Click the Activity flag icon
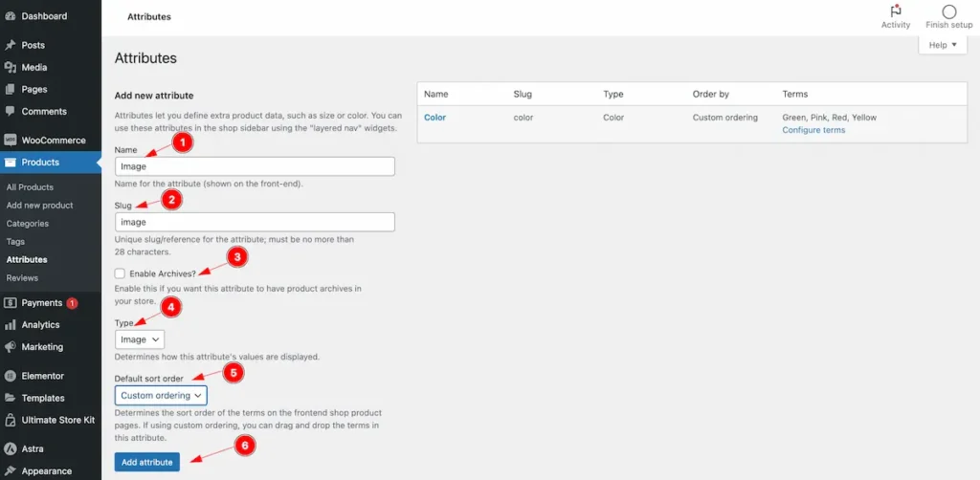Viewport: 980px width, 480px height. (896, 11)
